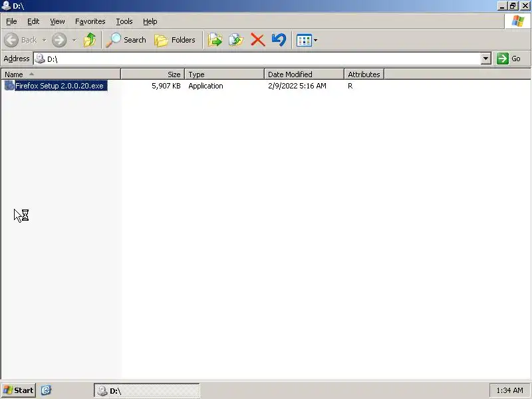Sort by the Date Modified column header
Image resolution: width=532 pixels, height=399 pixels.
pos(305,74)
